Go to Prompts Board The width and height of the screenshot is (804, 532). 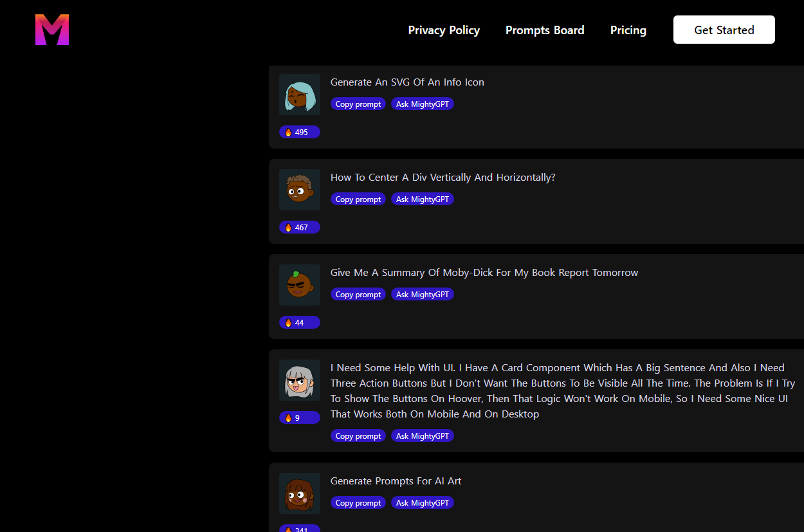[545, 30]
